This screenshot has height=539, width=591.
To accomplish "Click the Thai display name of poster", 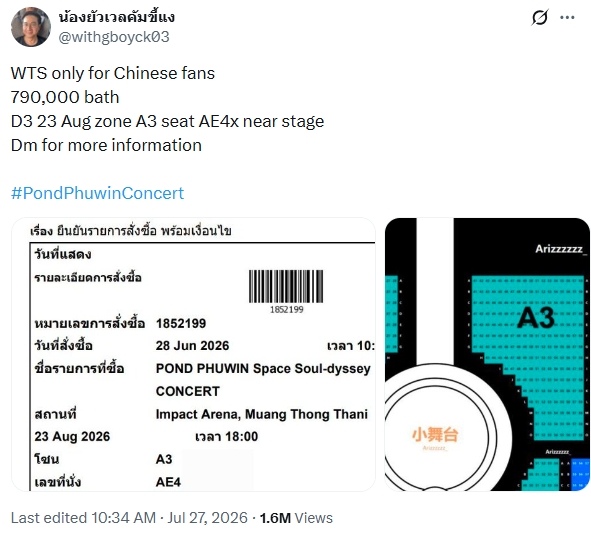I will click(116, 17).
